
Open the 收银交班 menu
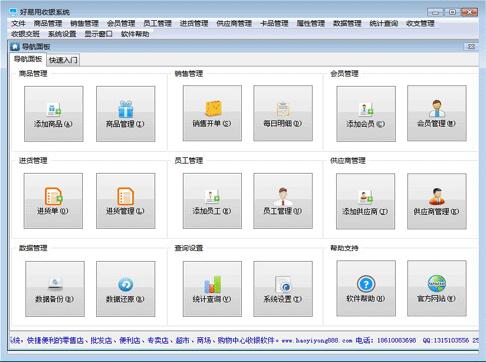tap(25, 34)
